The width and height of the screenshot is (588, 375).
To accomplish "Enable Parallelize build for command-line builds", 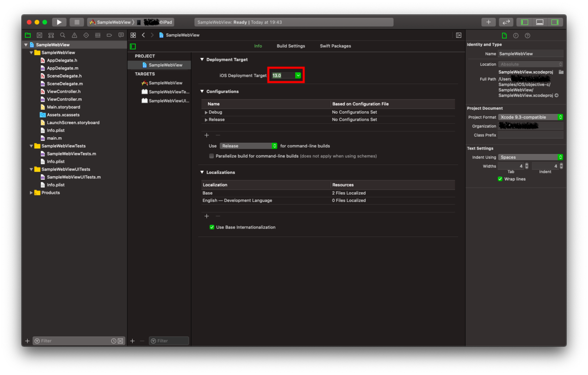I will pos(212,156).
